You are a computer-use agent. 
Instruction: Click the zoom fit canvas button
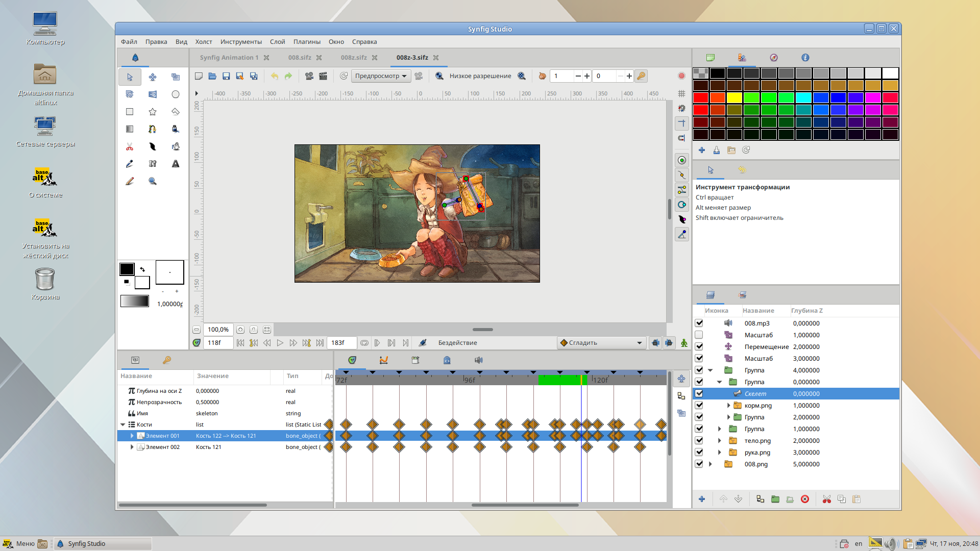tap(266, 330)
